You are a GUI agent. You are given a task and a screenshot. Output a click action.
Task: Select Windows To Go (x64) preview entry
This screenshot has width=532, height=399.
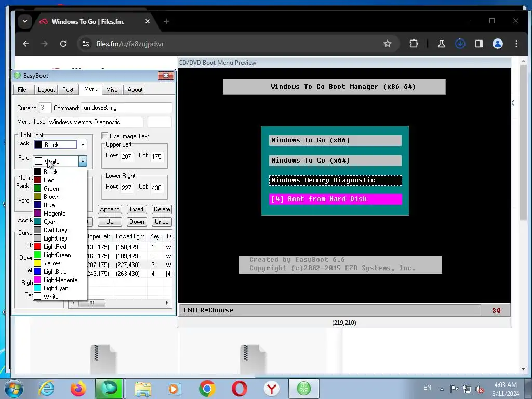(x=335, y=161)
